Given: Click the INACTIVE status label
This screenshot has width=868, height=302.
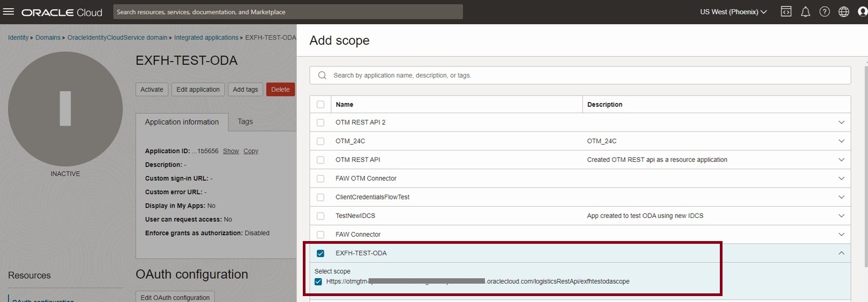Looking at the screenshot, I should click(x=65, y=174).
